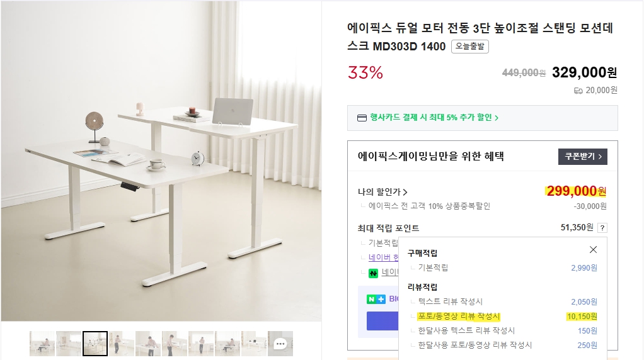The image size is (644, 360).
Task: Click the underlined 네이버 link under 기본적립
Action: (x=383, y=257)
